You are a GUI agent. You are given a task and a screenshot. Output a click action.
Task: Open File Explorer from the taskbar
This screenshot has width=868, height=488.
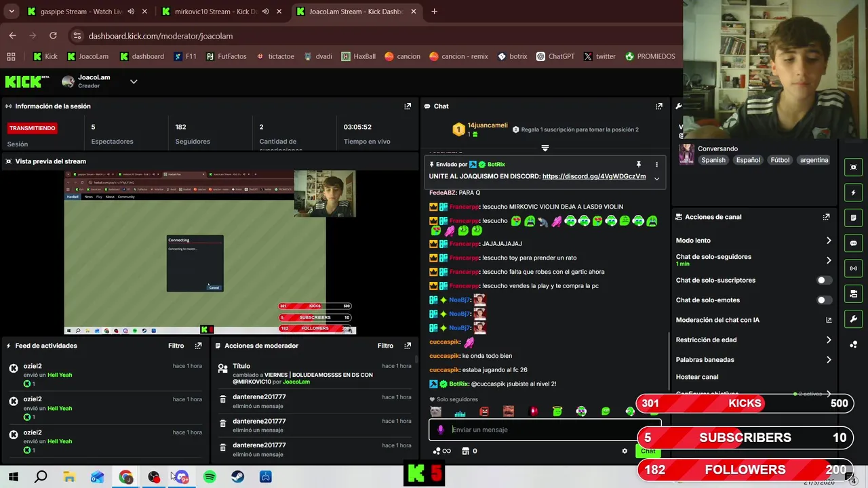click(x=69, y=477)
